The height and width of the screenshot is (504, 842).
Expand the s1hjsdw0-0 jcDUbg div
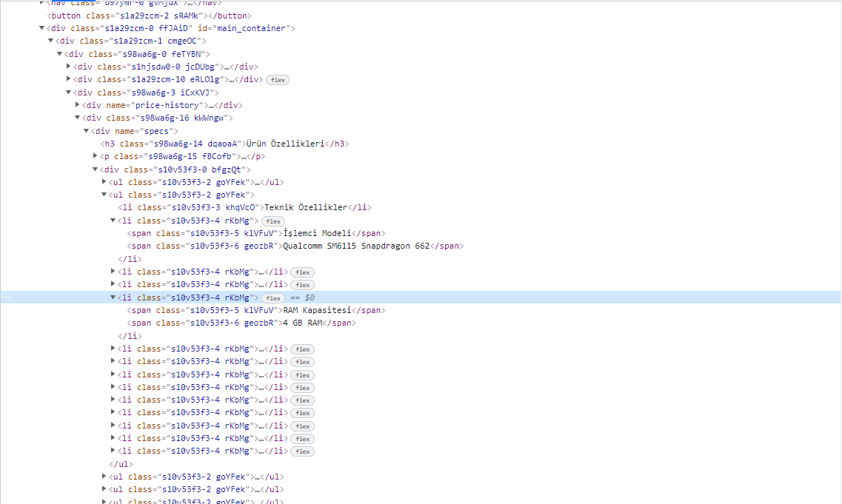tap(68, 67)
